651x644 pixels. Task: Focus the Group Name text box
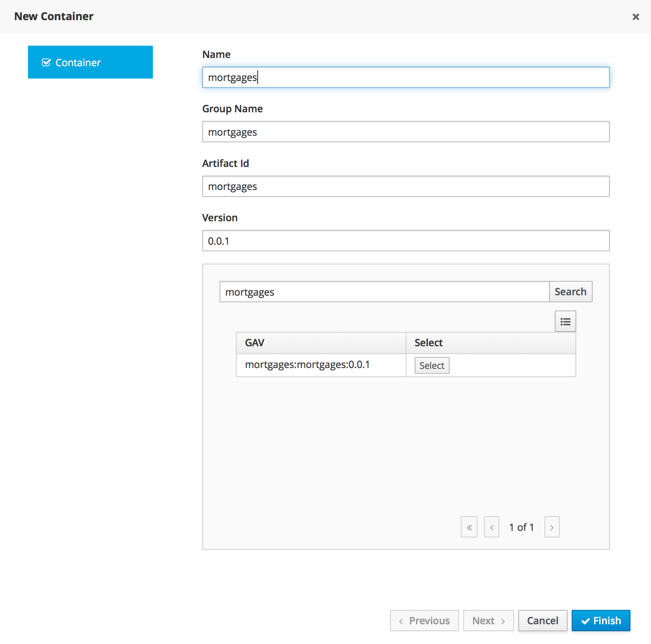tap(406, 132)
